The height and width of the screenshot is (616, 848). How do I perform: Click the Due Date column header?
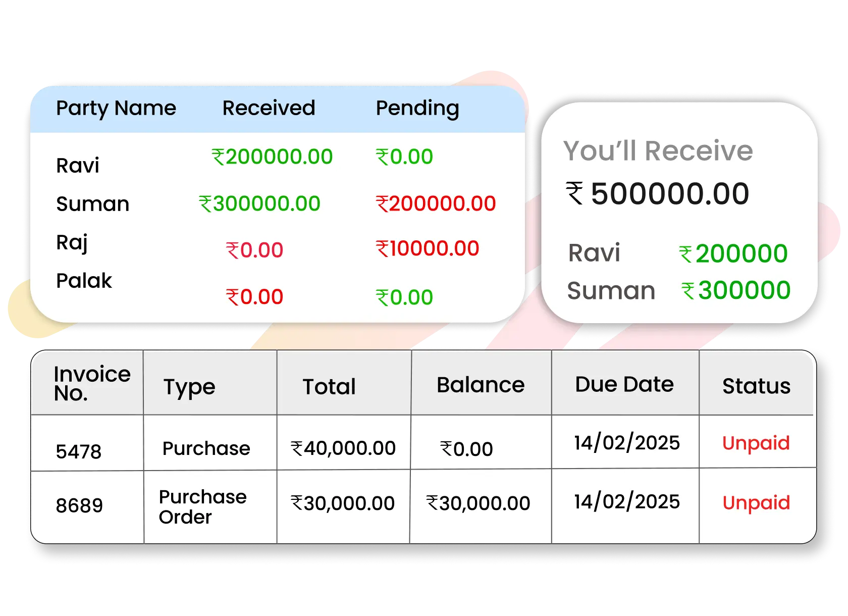coord(624,385)
